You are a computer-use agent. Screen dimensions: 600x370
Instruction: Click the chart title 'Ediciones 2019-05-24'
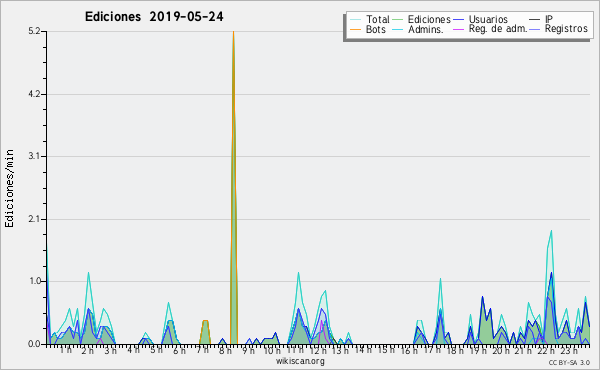point(154,17)
